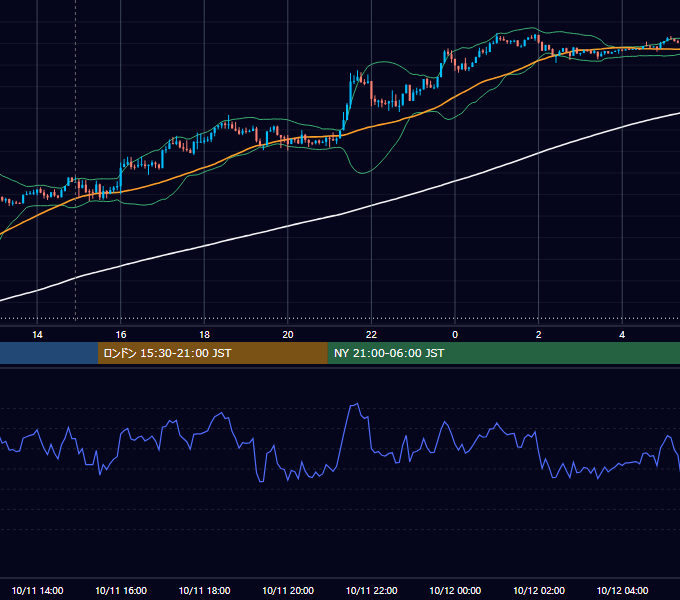Click the 22 hour label on the time axis
The width and height of the screenshot is (680, 600).
(x=371, y=335)
